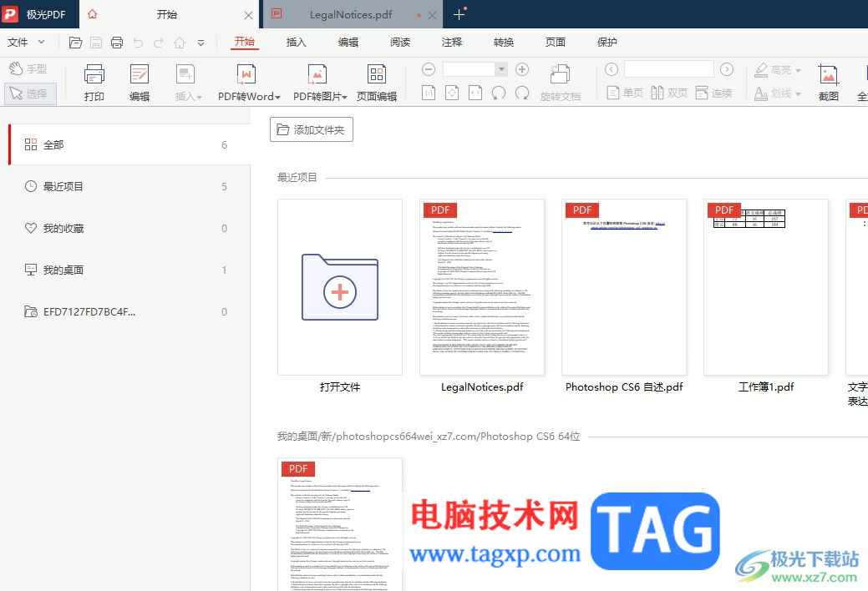Switch to the 页面 ribbon tab

[x=556, y=42]
